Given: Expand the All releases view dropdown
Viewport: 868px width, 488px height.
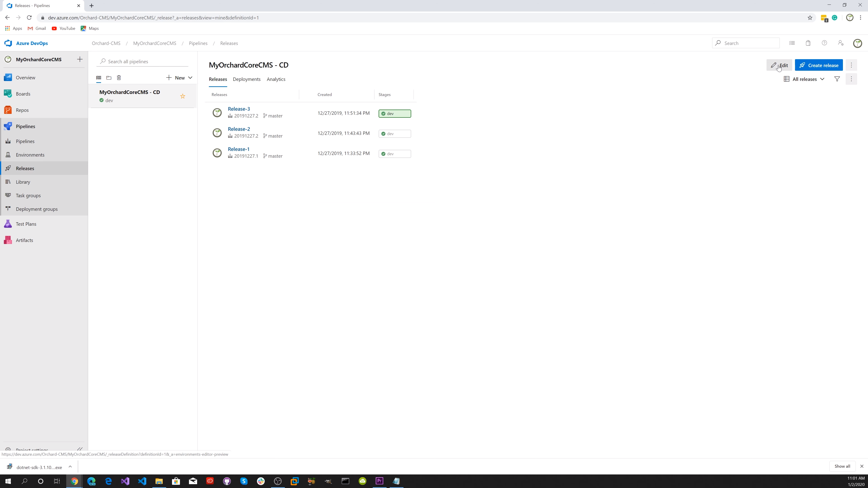Looking at the screenshot, I should [804, 79].
